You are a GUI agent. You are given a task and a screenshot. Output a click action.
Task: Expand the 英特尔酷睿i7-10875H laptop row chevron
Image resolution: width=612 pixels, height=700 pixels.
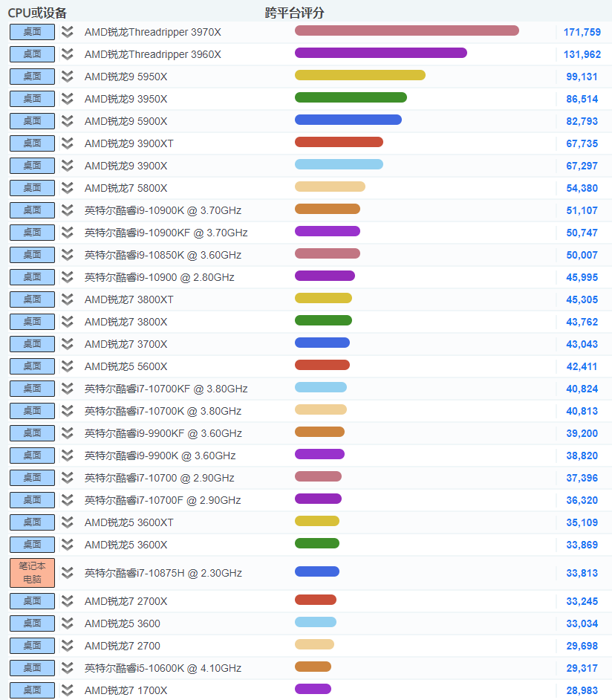click(x=68, y=573)
